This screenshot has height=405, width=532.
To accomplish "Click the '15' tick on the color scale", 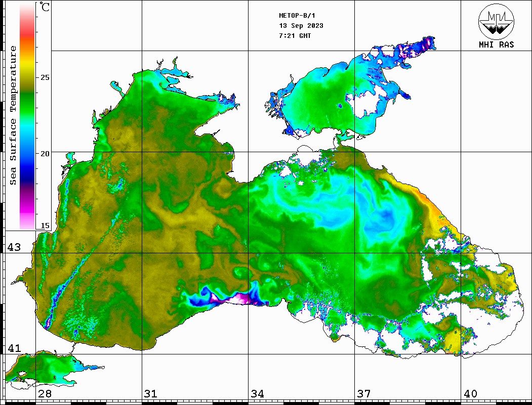I will coord(45,226).
